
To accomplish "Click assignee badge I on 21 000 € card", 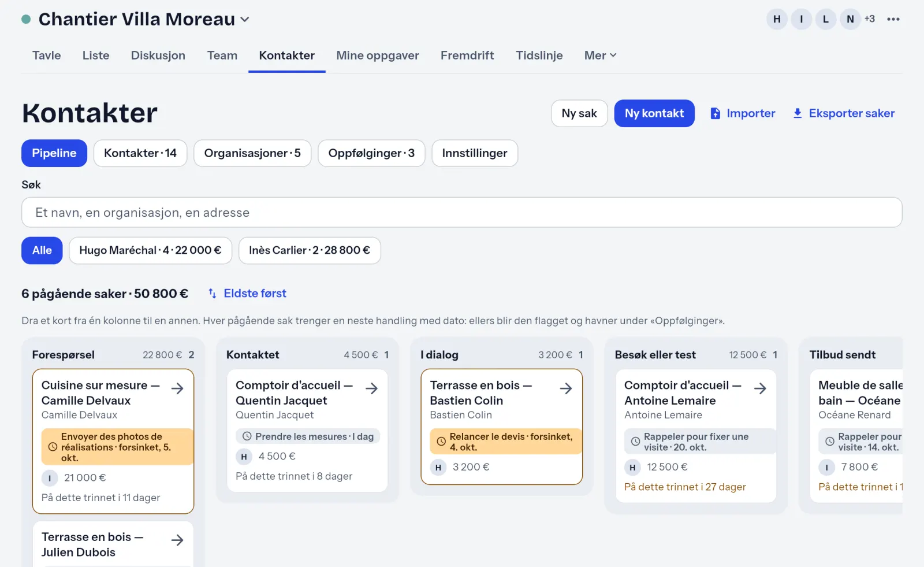I will (x=50, y=478).
